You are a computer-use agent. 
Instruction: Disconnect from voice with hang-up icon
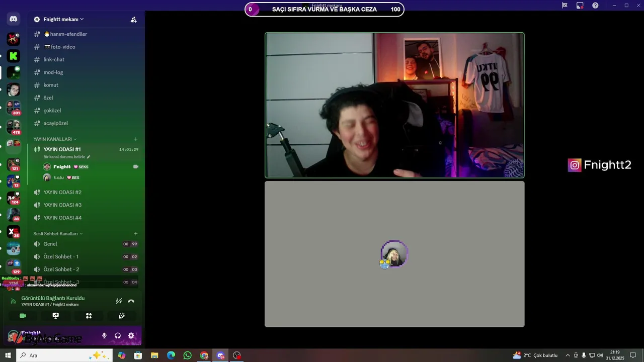131,301
